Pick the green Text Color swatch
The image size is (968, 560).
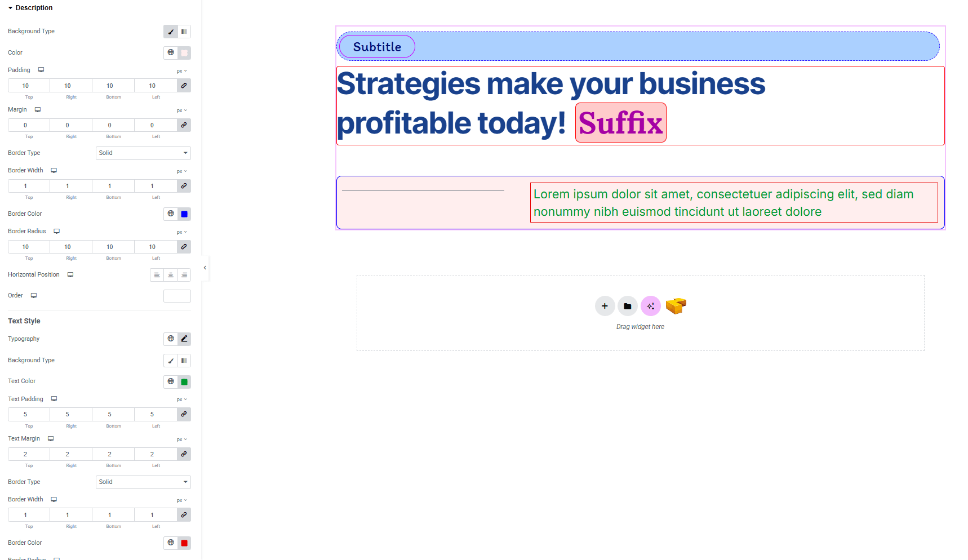point(184,382)
